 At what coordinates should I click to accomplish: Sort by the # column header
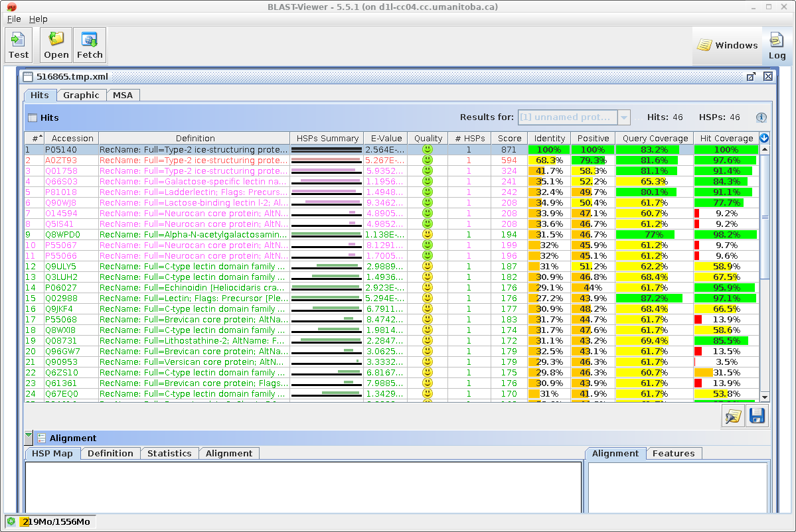[34, 138]
